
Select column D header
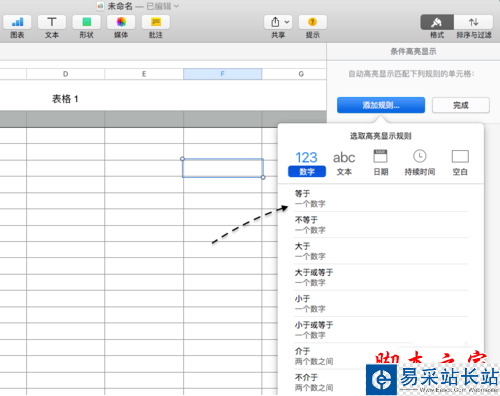(x=66, y=74)
